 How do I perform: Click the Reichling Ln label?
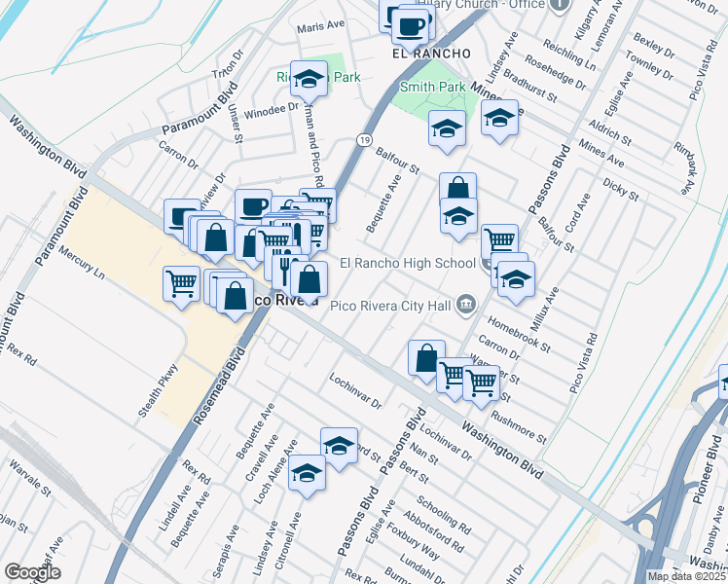click(x=569, y=55)
